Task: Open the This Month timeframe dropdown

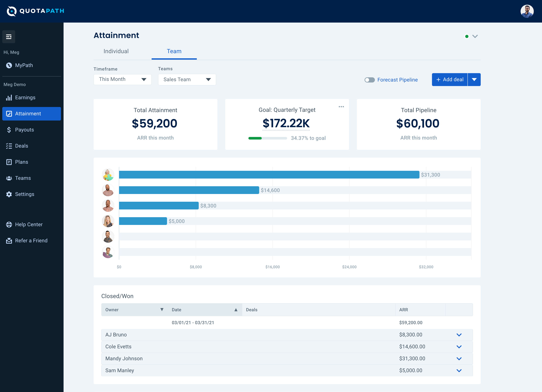Action: click(122, 79)
